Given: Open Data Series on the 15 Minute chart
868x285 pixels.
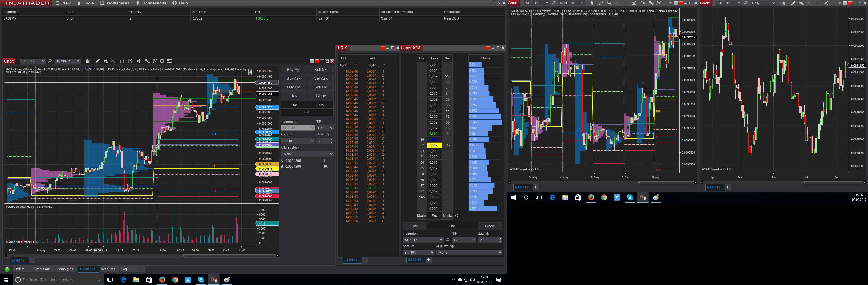Looking at the screenshot, I should tap(147, 61).
